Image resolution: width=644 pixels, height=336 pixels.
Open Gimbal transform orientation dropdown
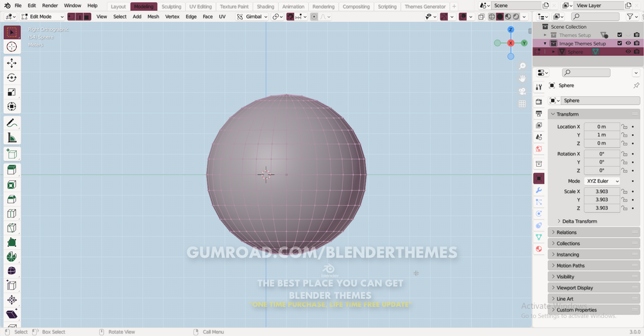[252, 17]
